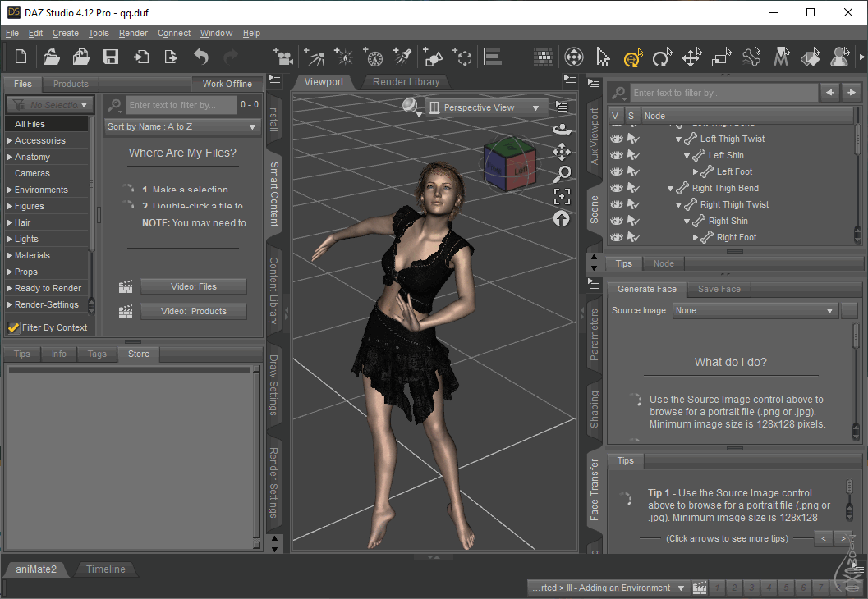868x599 pixels.
Task: Toggle Work Offline button
Action: pos(227,84)
